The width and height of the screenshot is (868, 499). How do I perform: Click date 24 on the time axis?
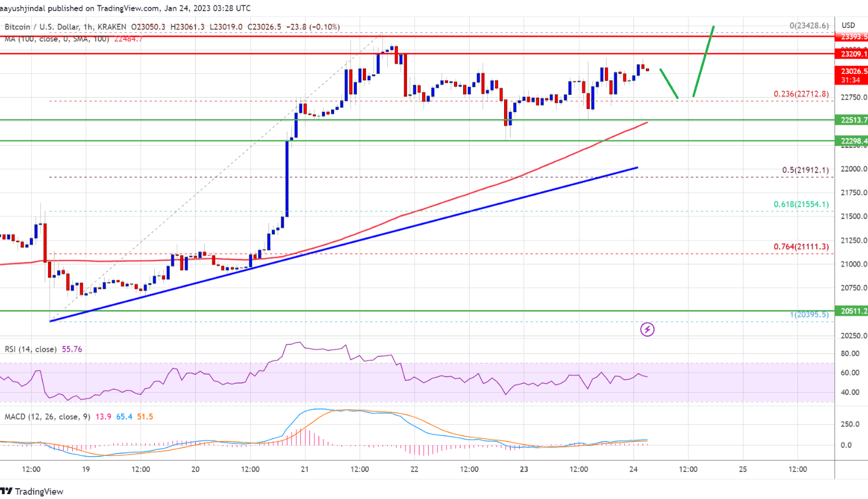[633, 469]
